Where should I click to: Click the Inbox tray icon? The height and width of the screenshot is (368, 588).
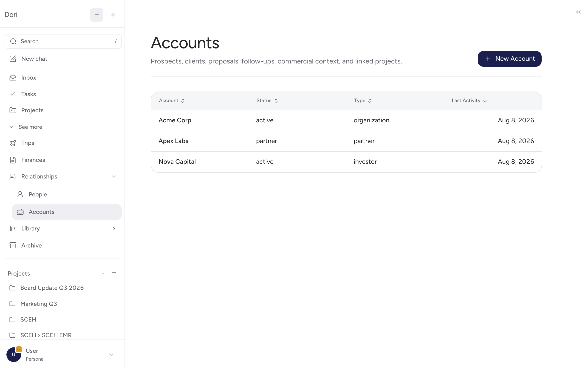(x=13, y=78)
